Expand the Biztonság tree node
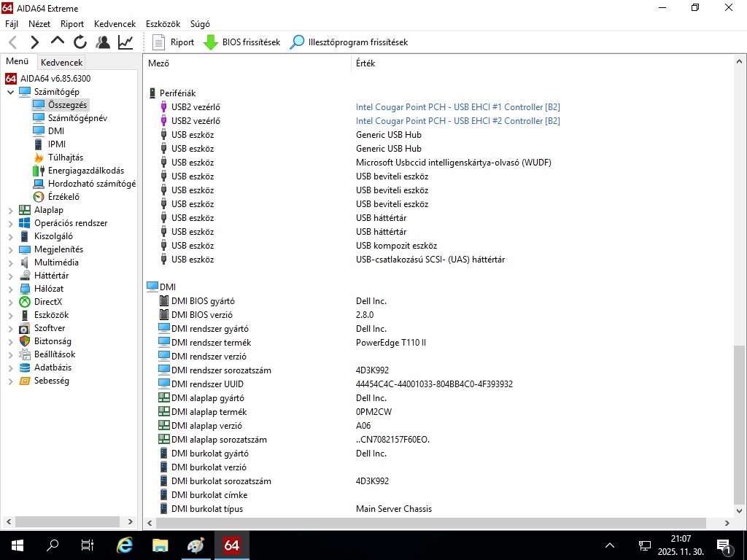The width and height of the screenshot is (747, 560). (10, 341)
